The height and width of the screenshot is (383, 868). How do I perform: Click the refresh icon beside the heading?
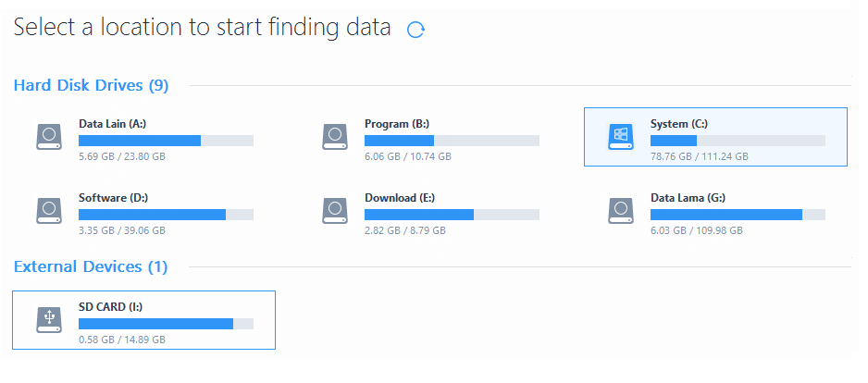415,30
